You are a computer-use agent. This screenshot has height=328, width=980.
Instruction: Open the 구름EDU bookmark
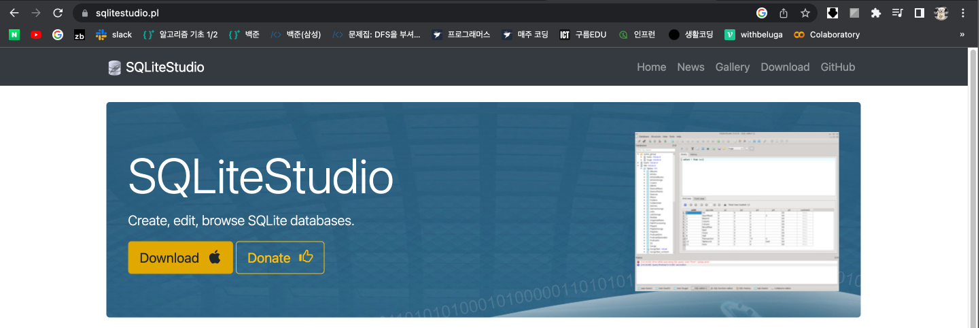pos(582,35)
